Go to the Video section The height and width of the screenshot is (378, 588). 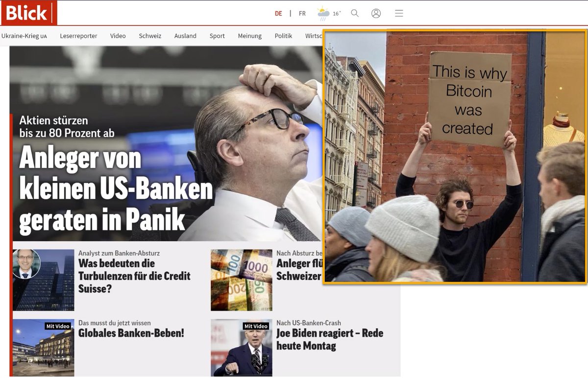point(118,36)
